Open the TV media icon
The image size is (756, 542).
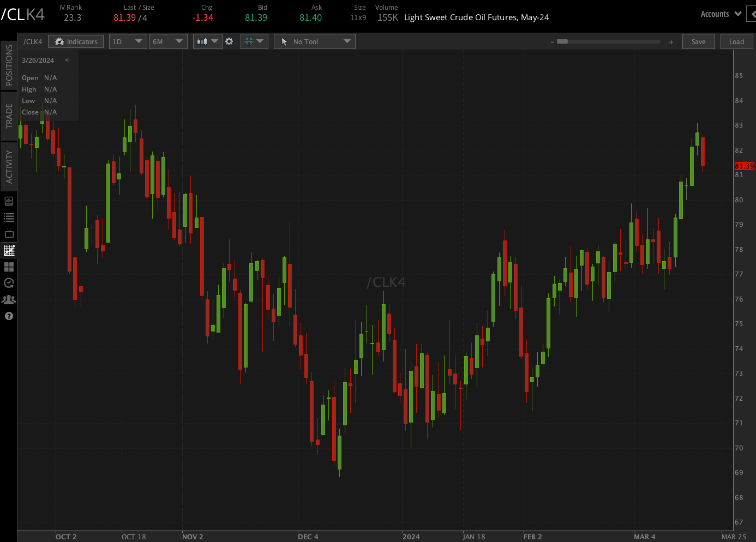pos(9,234)
